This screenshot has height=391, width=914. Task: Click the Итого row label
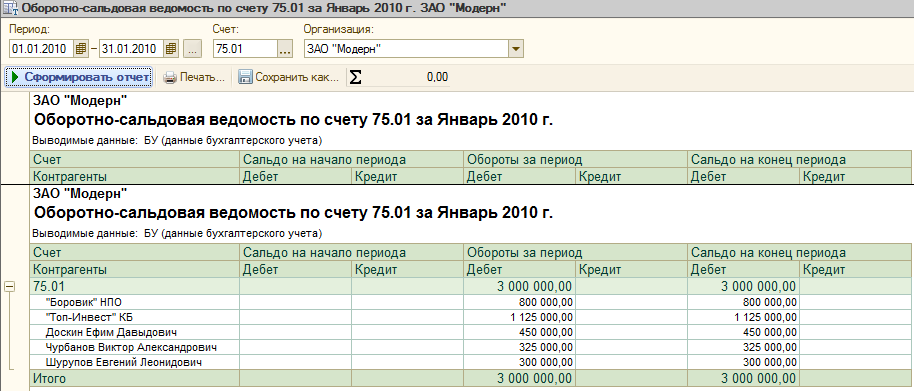click(50, 379)
